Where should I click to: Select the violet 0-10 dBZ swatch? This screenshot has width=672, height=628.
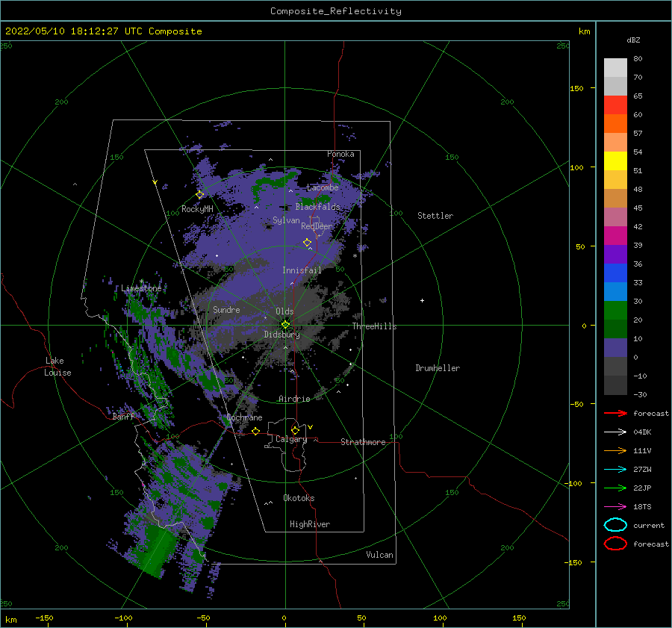615,348
